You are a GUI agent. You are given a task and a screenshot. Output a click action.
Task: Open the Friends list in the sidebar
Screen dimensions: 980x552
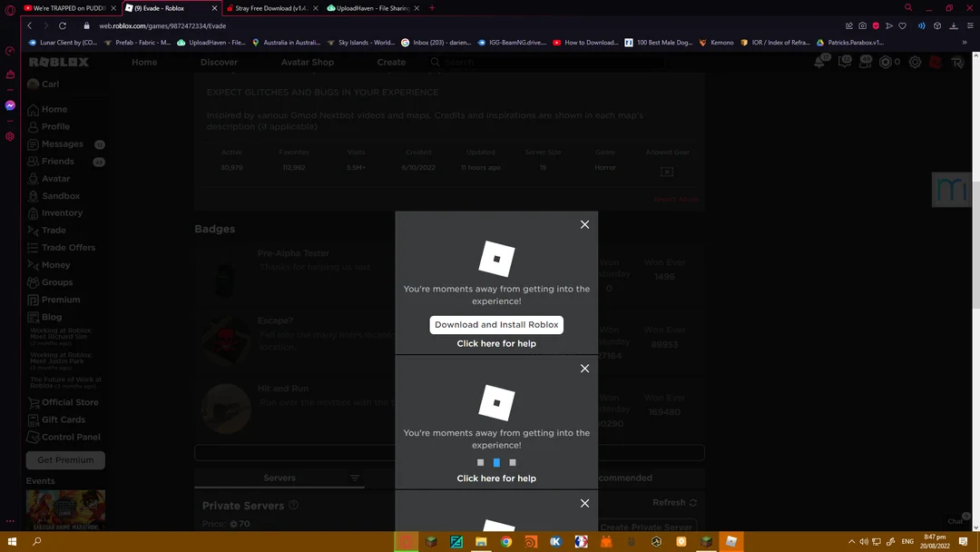coord(56,161)
